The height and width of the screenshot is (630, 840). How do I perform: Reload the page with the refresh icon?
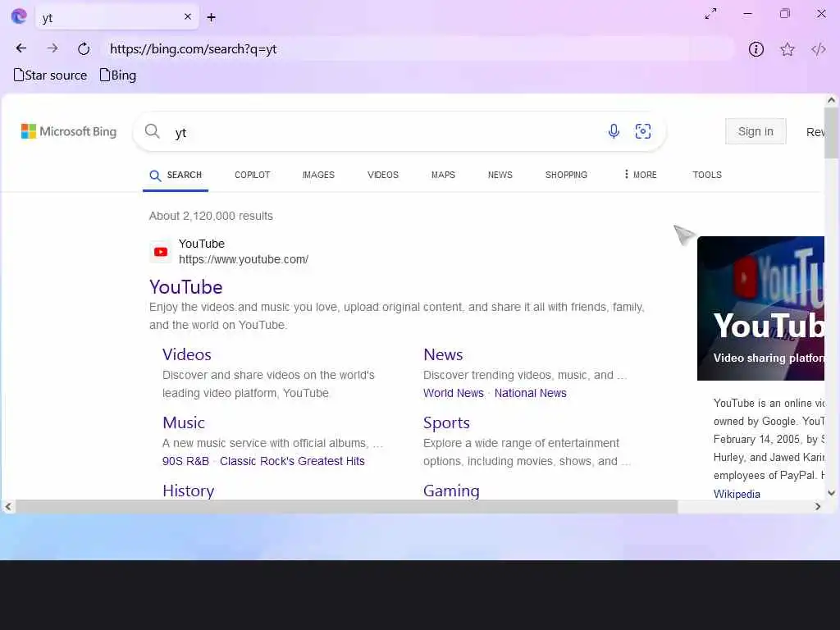[84, 48]
